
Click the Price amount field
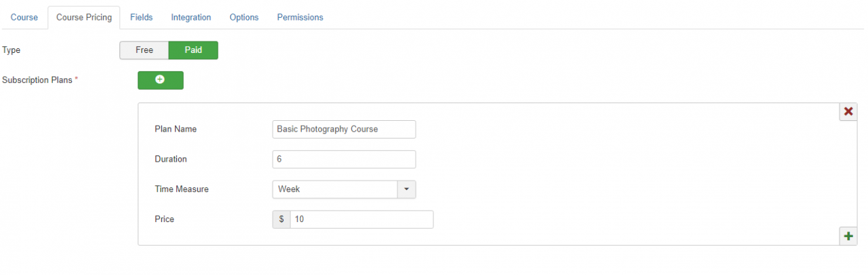pos(361,219)
